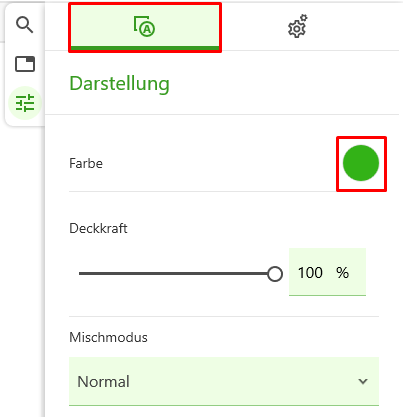Viewport: 403px width, 417px height.
Task: Select the panel layout icon in sidebar
Action: [25, 64]
